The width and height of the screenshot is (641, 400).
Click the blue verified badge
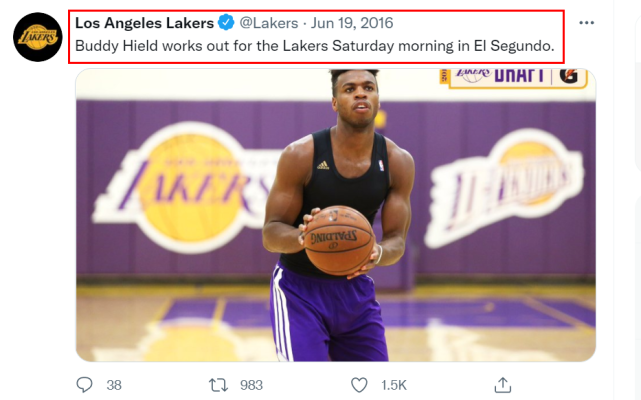pos(226,23)
